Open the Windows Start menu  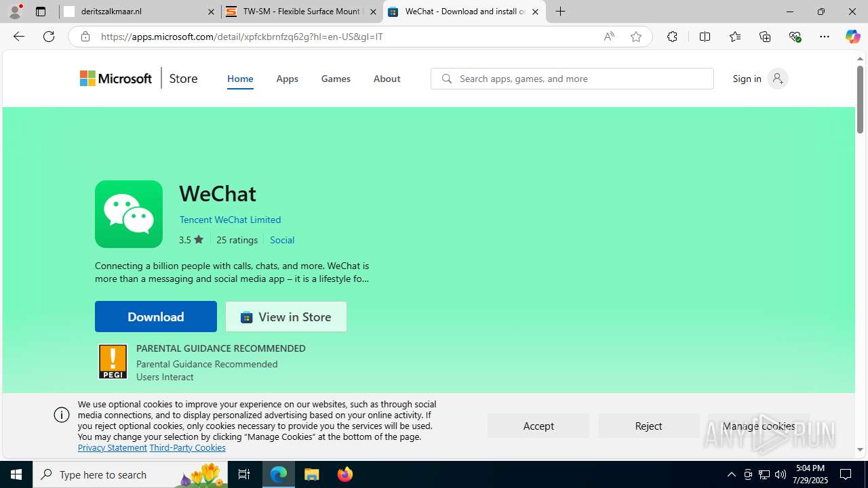[x=16, y=474]
